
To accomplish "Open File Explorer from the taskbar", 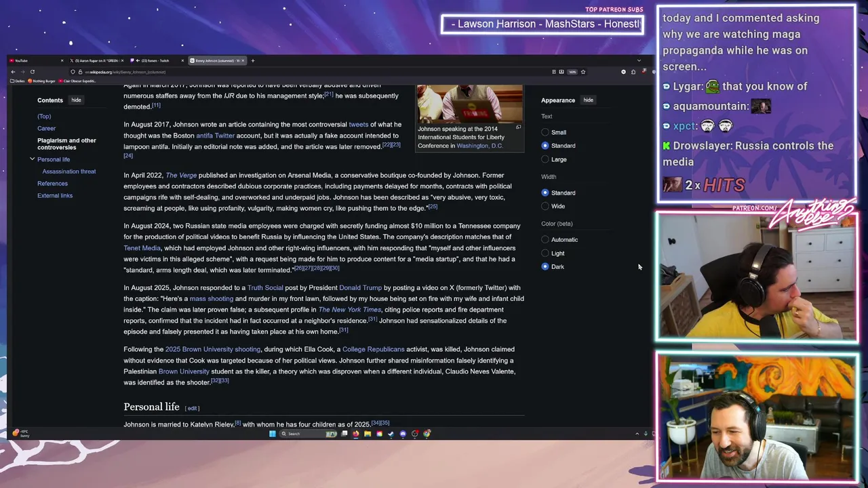I will coord(368,434).
